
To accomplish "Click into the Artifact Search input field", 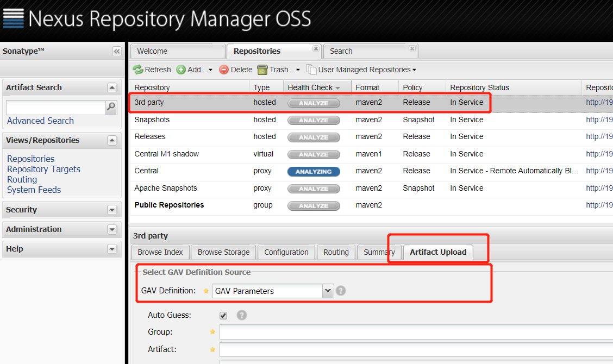I will coord(56,107).
